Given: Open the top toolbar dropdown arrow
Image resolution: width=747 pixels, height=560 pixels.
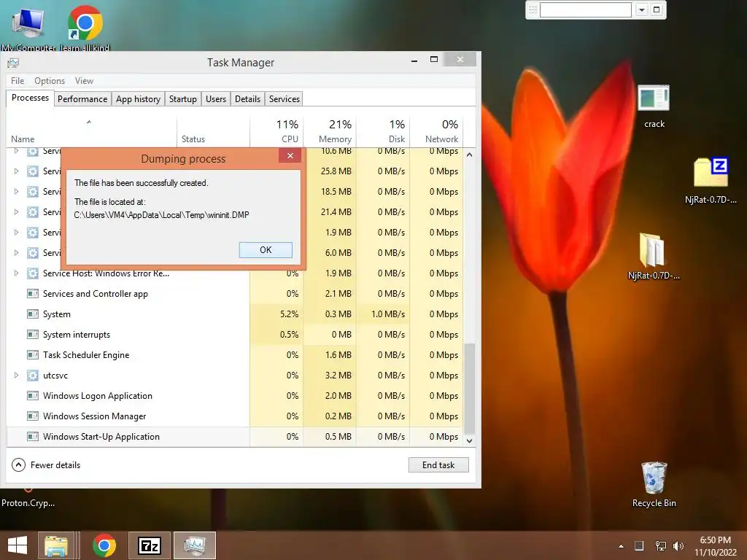Looking at the screenshot, I should point(642,9).
